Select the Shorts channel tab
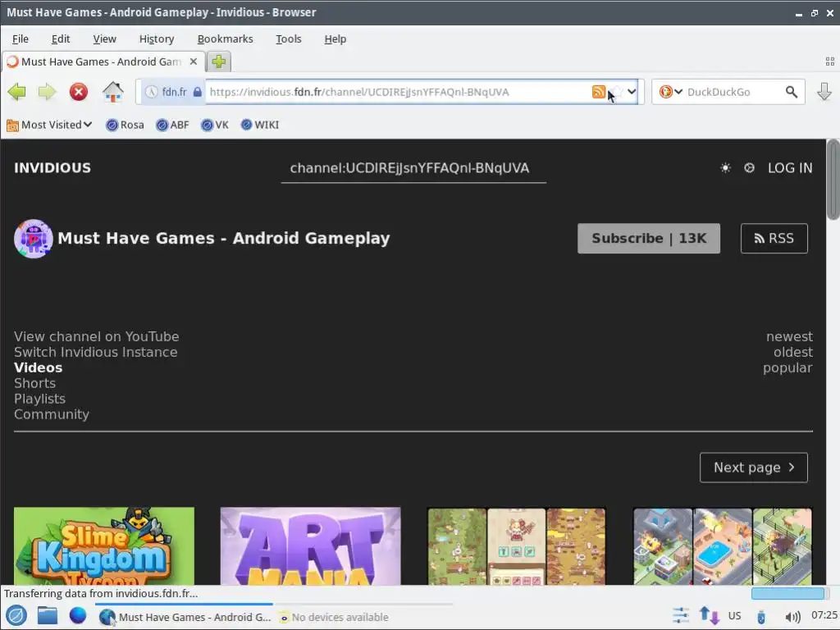840x630 pixels. (x=34, y=383)
